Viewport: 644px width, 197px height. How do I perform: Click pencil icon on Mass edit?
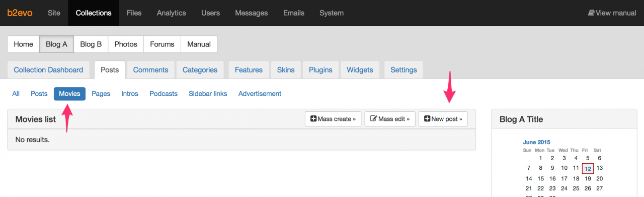(373, 119)
